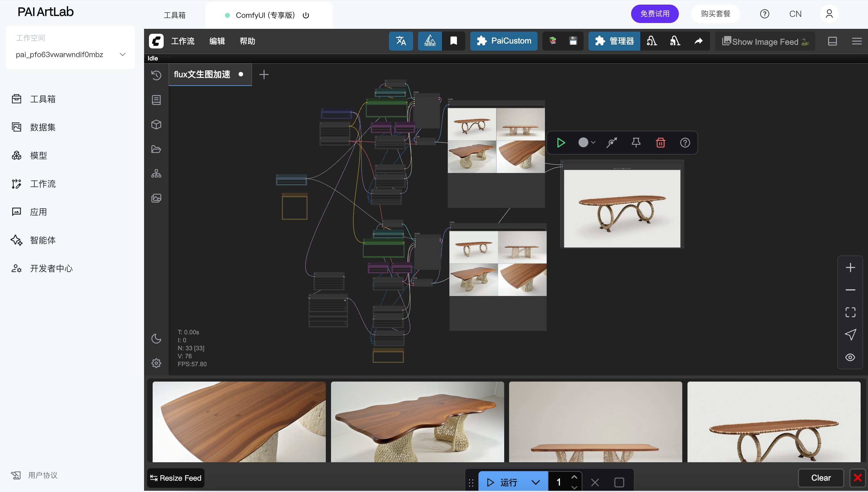Click the share arrow icon
Image resolution: width=868 pixels, height=492 pixels.
coord(698,41)
